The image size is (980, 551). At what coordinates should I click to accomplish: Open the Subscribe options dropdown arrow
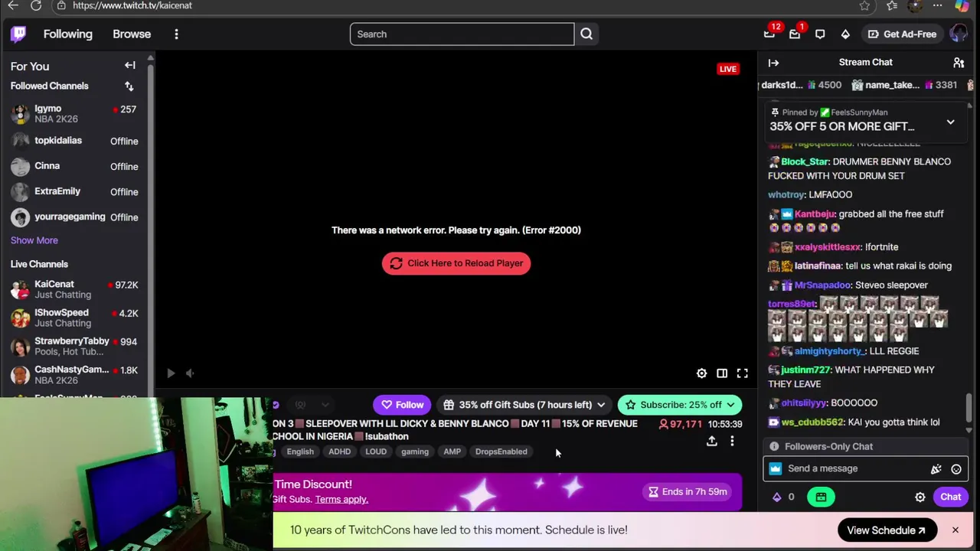point(730,405)
